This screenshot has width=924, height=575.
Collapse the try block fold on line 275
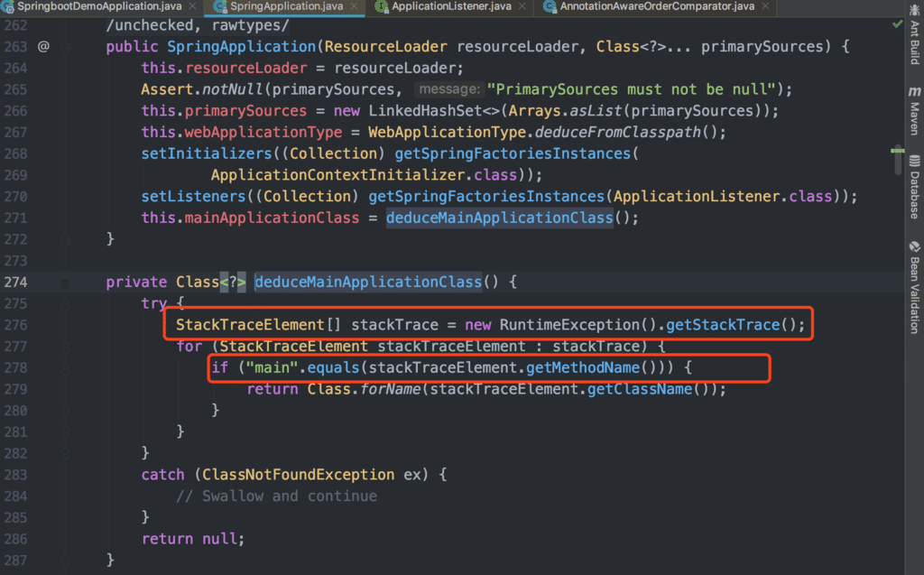point(65,303)
